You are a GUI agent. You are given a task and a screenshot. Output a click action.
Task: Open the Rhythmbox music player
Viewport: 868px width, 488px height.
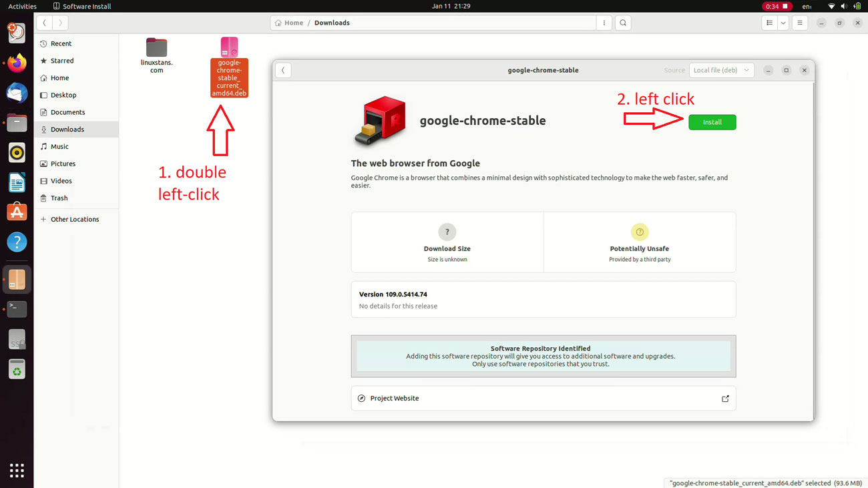point(17,152)
